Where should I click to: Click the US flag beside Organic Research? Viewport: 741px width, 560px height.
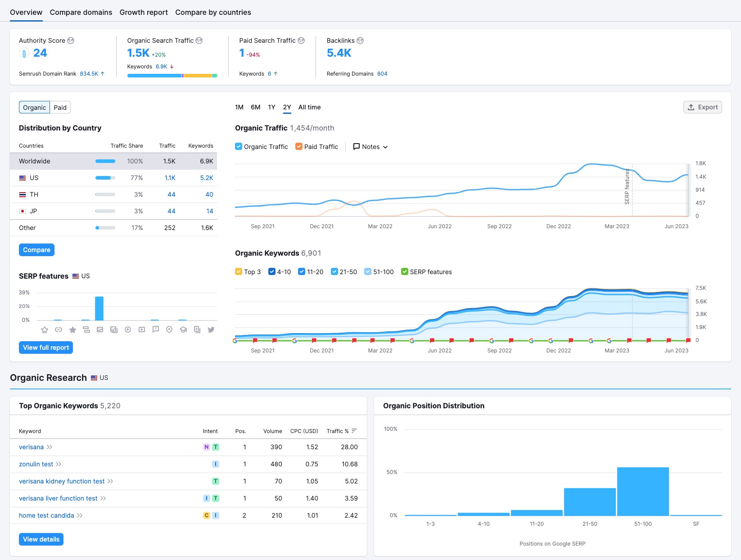click(94, 378)
